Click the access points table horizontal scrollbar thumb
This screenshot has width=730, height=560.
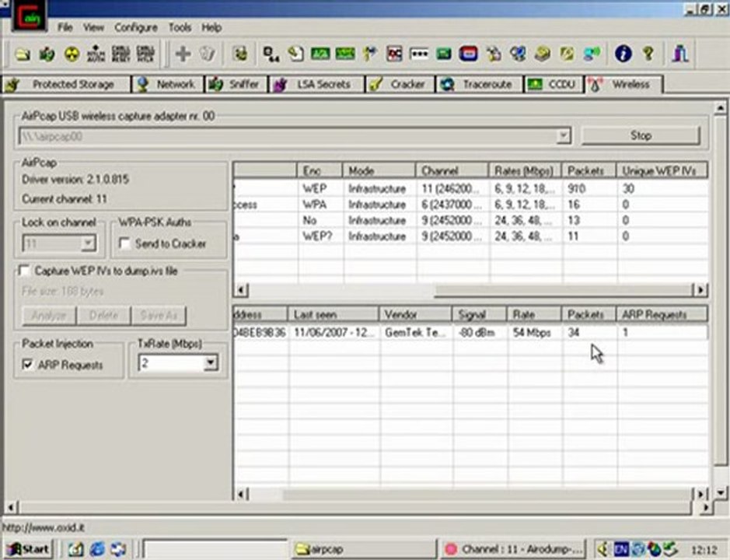(564, 290)
